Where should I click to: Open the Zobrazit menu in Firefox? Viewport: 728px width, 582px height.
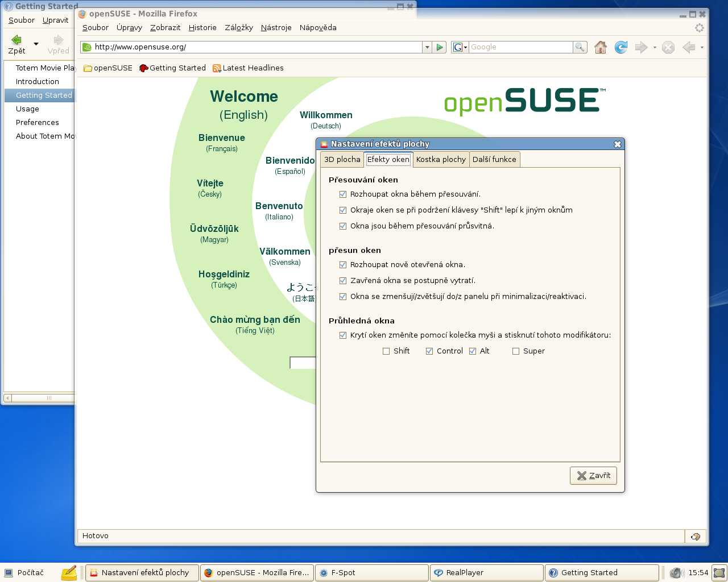pyautogui.click(x=166, y=27)
